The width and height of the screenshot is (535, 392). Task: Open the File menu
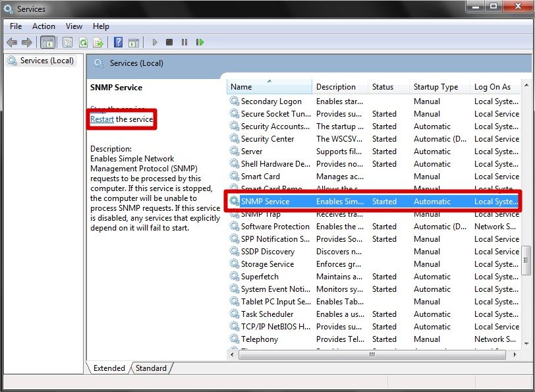pyautogui.click(x=16, y=26)
